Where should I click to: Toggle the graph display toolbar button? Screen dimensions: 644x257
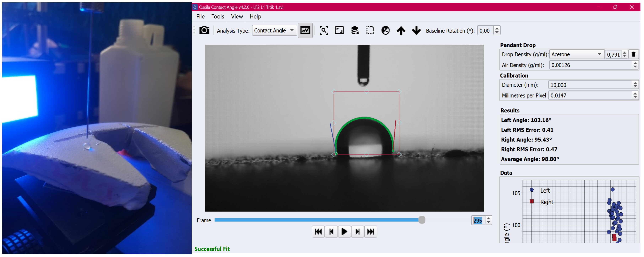305,31
